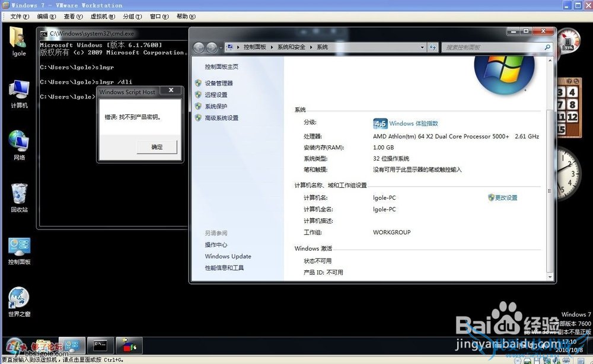The image size is (593, 364).
Task: Open the 窗口(W) menu in VMware
Action: pyautogui.click(x=159, y=17)
